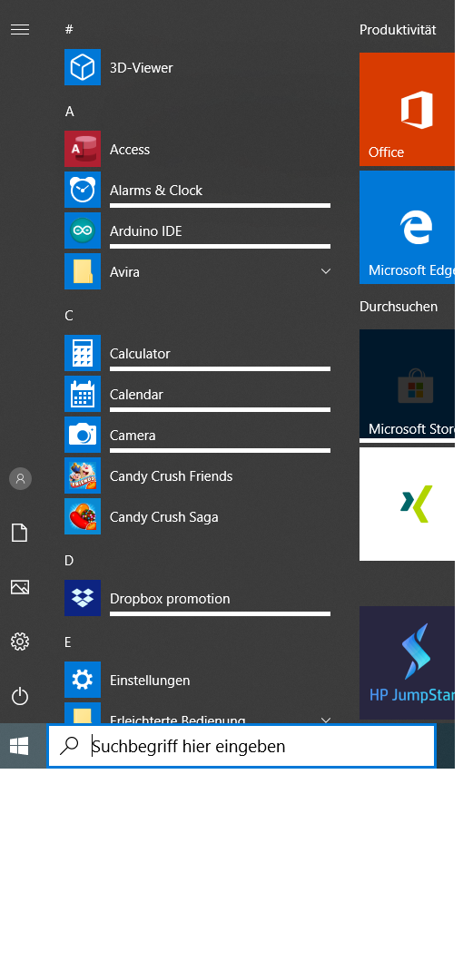This screenshot has width=463, height=980.
Task: Launch the Arduino IDE icon
Action: [x=83, y=230]
